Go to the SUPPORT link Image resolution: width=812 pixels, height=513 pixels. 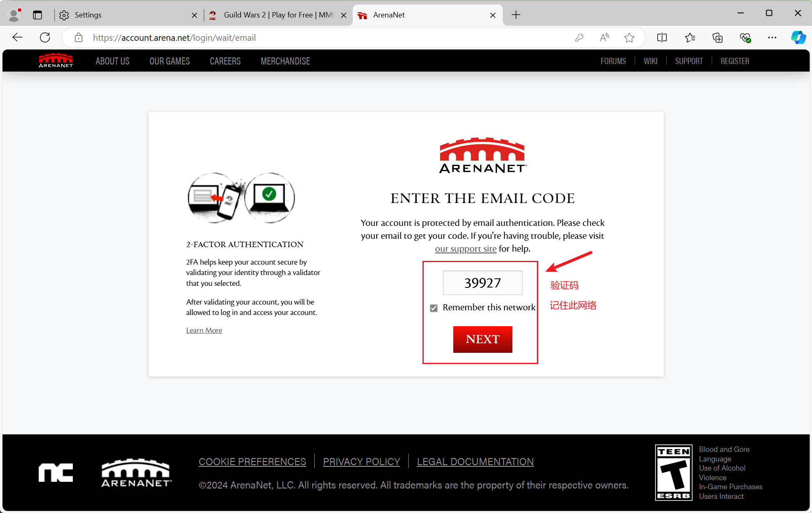point(689,61)
